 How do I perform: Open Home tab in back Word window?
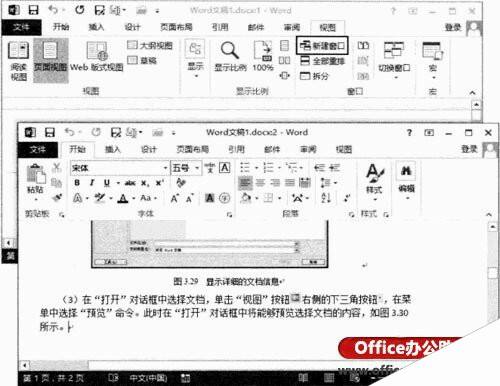[61, 27]
